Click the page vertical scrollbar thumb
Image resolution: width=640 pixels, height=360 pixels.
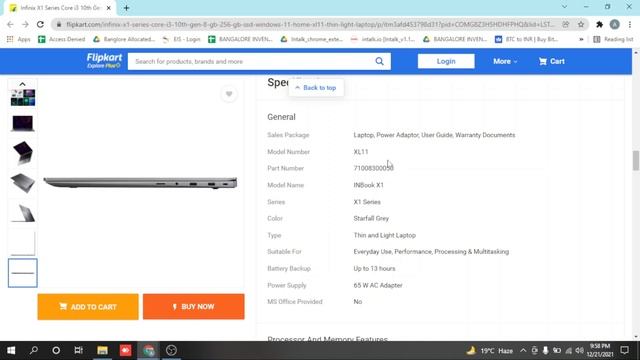coord(636,160)
